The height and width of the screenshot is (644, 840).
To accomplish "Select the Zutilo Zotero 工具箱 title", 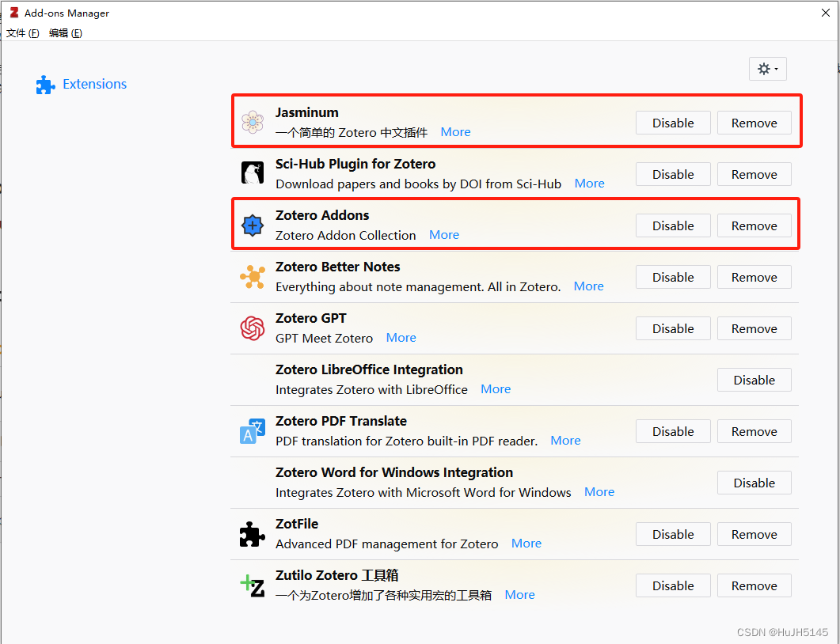I will coord(337,575).
